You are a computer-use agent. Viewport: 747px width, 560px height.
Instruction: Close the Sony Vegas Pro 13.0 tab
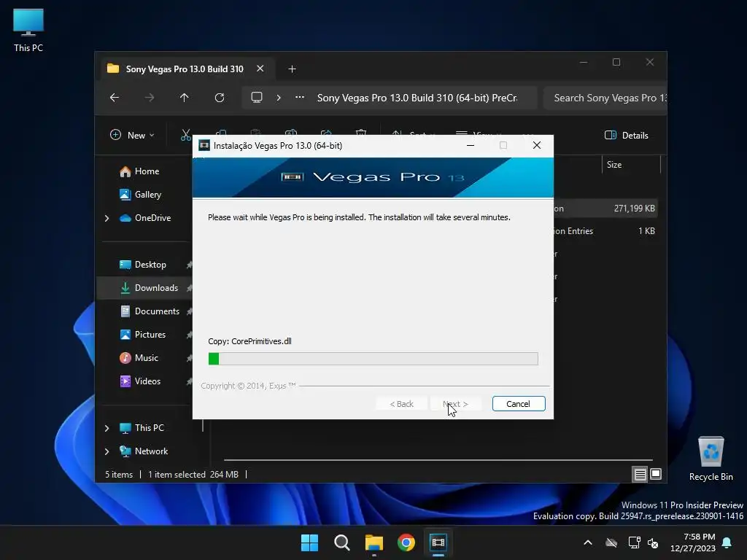pos(260,69)
